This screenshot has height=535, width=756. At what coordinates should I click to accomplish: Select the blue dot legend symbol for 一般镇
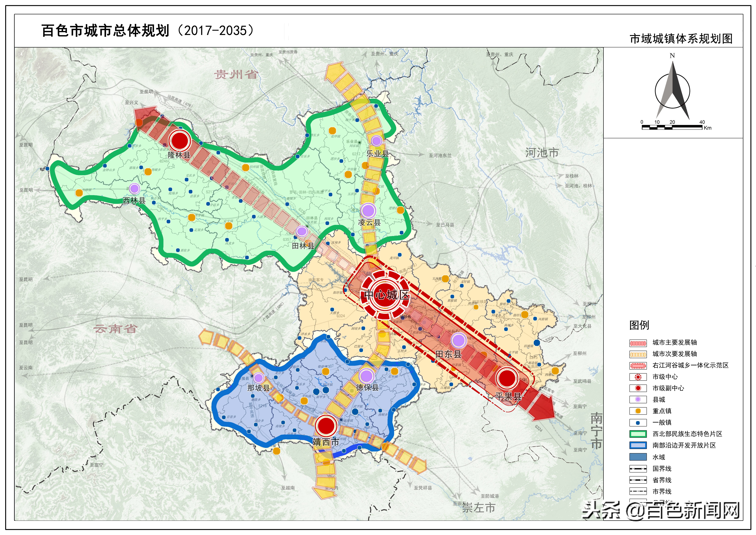tap(638, 423)
